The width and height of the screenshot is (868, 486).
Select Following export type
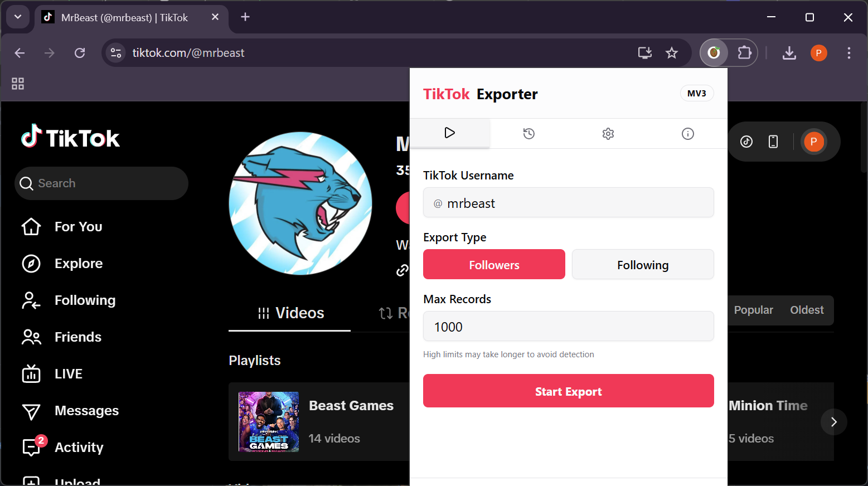pos(643,265)
